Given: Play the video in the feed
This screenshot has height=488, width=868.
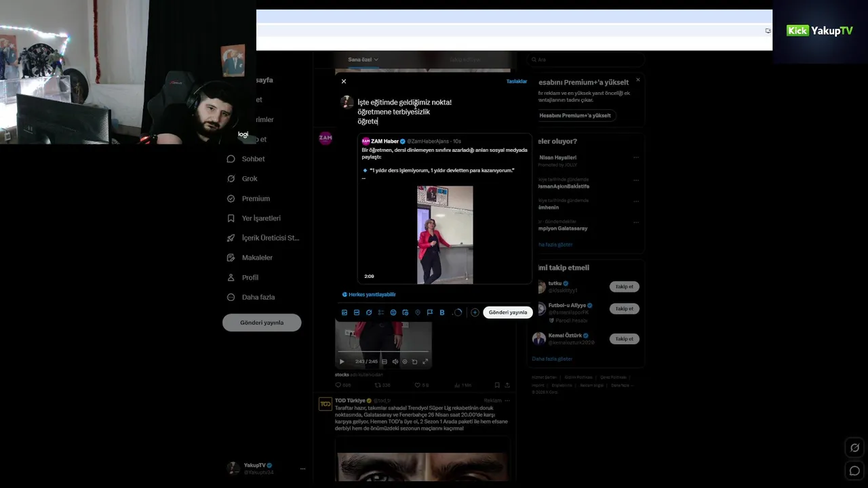Looking at the screenshot, I should 342,361.
